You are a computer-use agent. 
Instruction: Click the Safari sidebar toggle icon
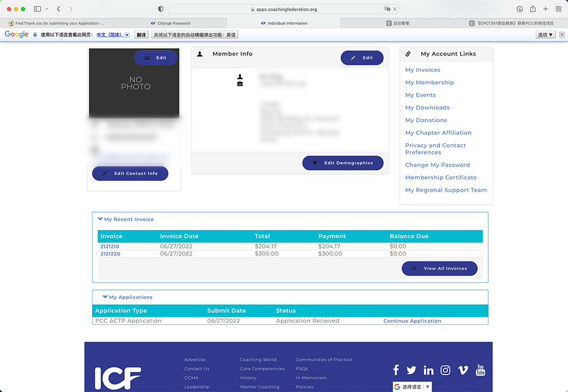38,9
